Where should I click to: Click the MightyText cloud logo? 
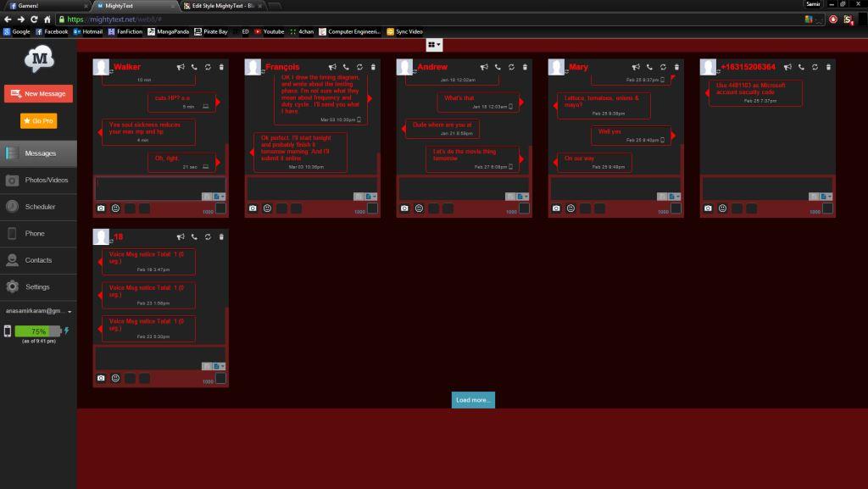tap(39, 58)
